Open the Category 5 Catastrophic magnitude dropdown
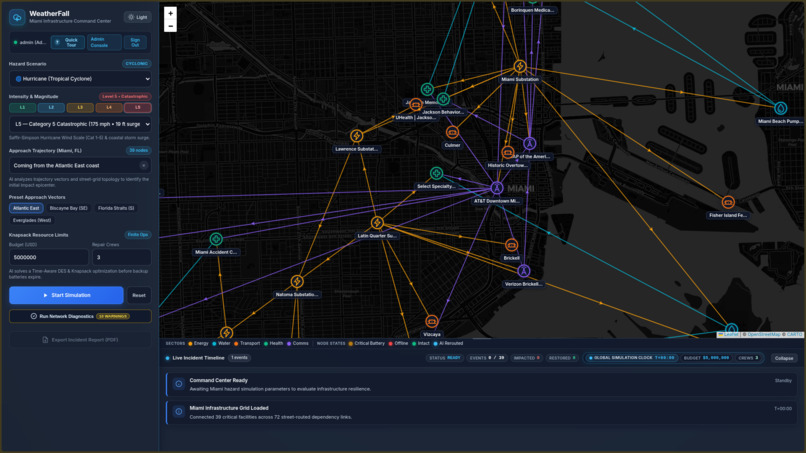This screenshot has width=806, height=453. coord(80,124)
